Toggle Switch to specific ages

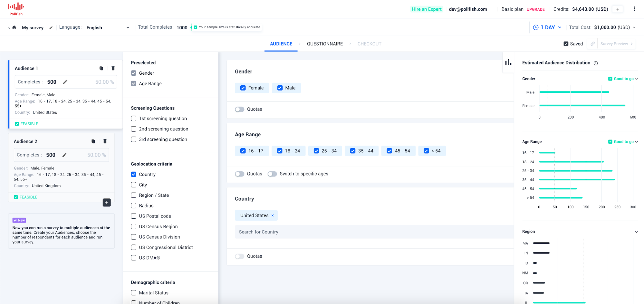point(272,174)
